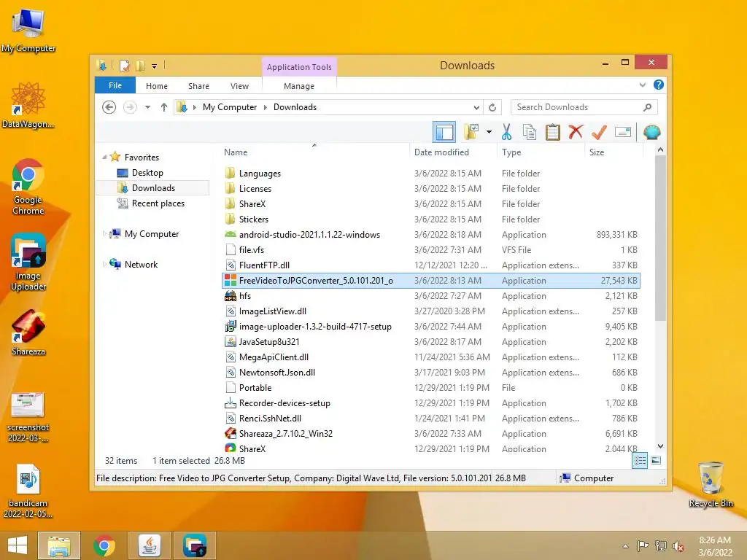The image size is (747, 560).
Task: Select the bandicam video file on desktop
Action: [x=28, y=491]
